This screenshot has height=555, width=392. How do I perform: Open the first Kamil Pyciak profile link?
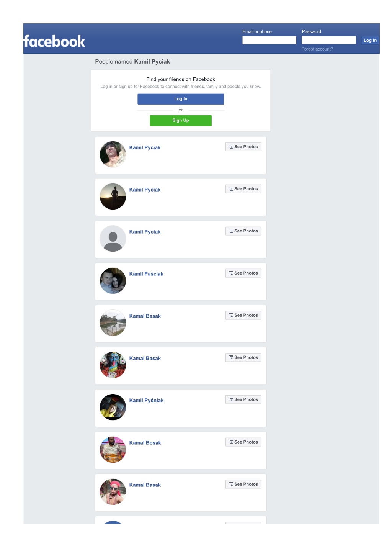click(145, 147)
